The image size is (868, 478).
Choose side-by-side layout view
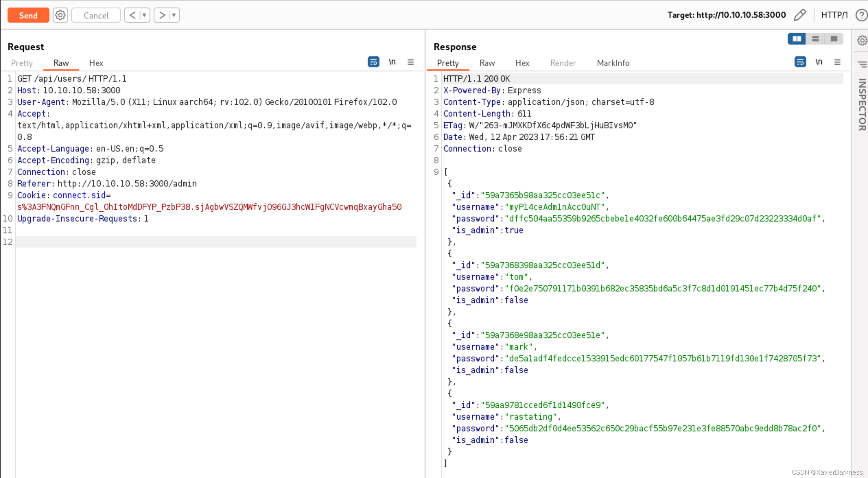click(797, 39)
